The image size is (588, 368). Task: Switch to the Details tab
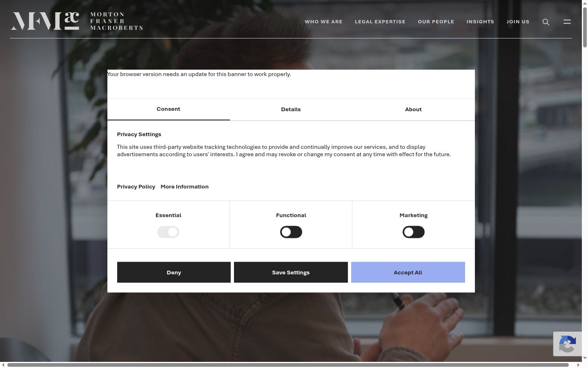coord(291,109)
